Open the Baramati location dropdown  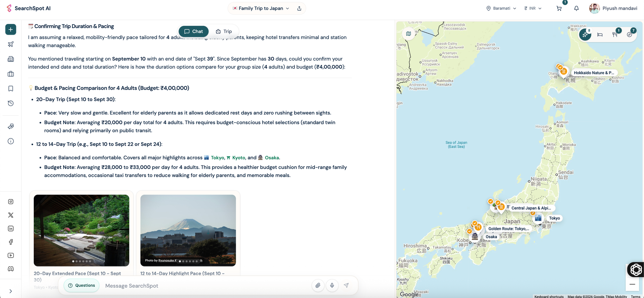click(x=501, y=8)
